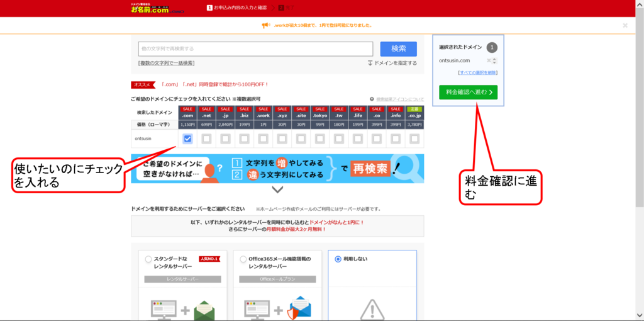Image resolution: width=644 pixels, height=321 pixels.
Task: Click the blue 検索 button
Action: click(x=398, y=49)
